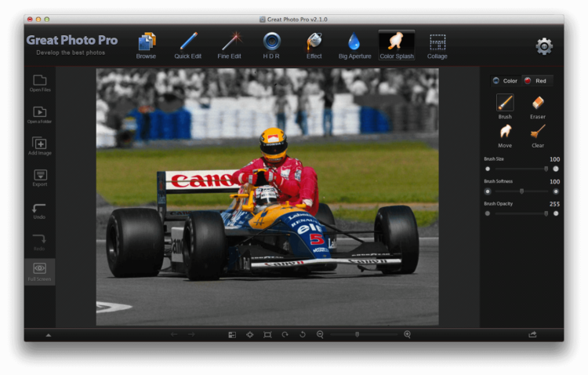
Task: Go to next image with right arrow
Action: pyautogui.click(x=191, y=334)
